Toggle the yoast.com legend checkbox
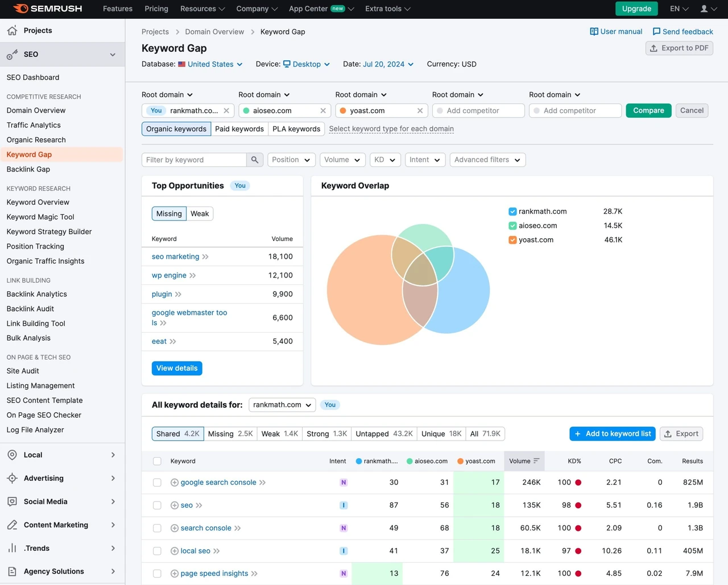The image size is (728, 585). tap(512, 240)
